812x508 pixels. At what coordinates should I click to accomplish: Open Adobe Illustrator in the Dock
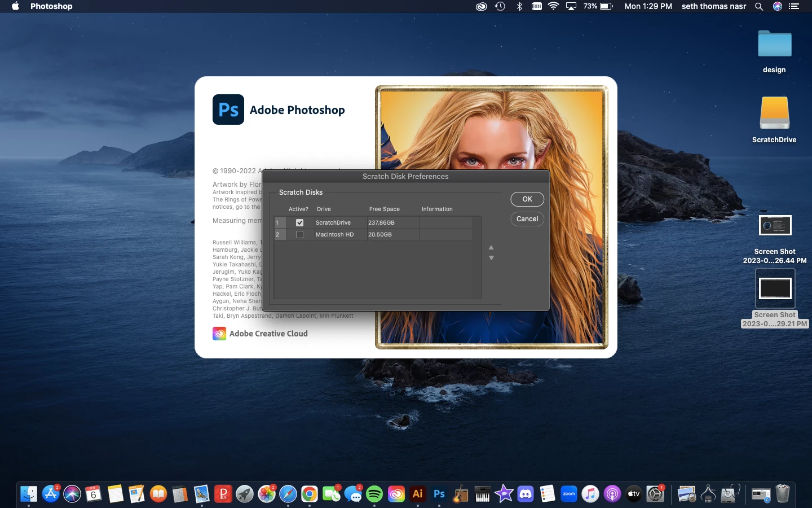tap(418, 494)
